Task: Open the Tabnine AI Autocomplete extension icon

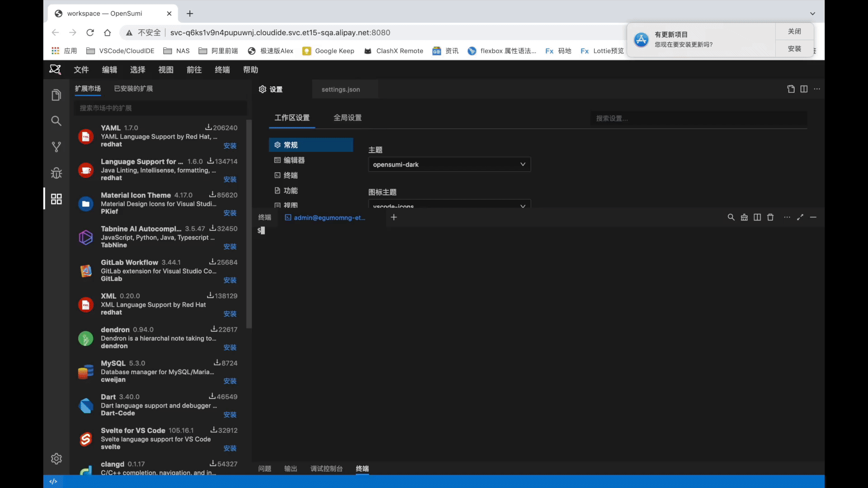Action: coord(86,237)
